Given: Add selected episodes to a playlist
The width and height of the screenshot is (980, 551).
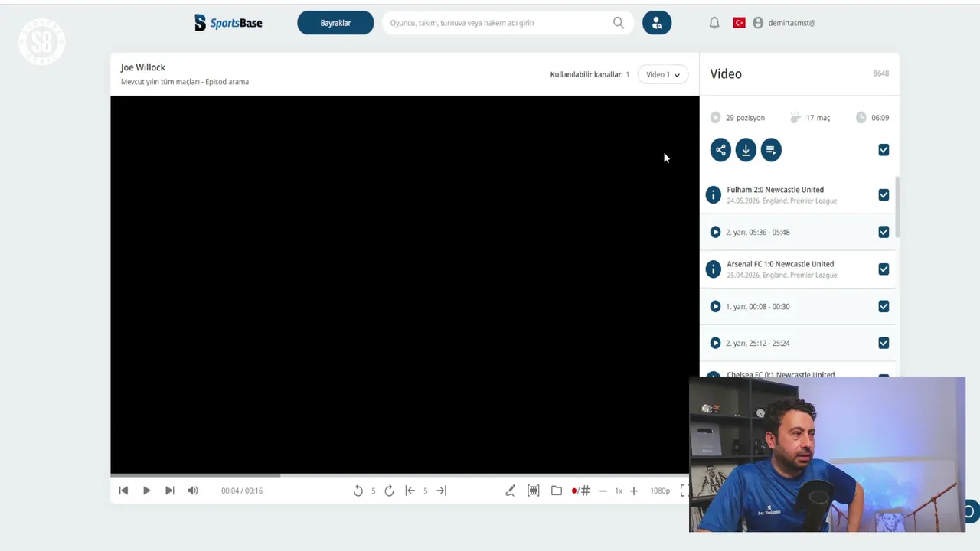Looking at the screenshot, I should [771, 150].
